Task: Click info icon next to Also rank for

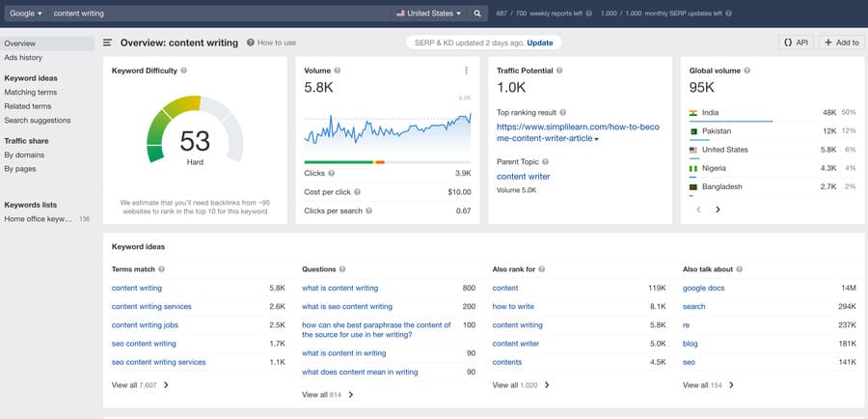Action: coord(541,269)
